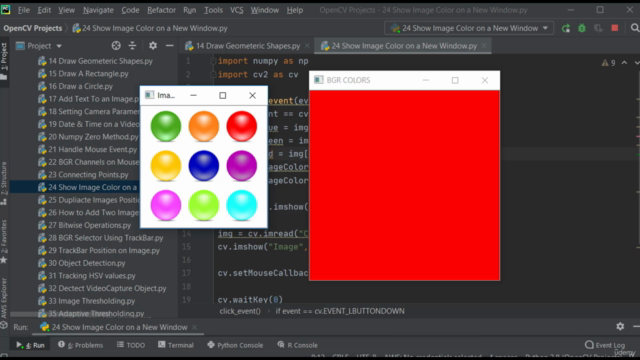Go to previous highlighted error arrow
Screen dimensions: 640x360
(x=624, y=63)
